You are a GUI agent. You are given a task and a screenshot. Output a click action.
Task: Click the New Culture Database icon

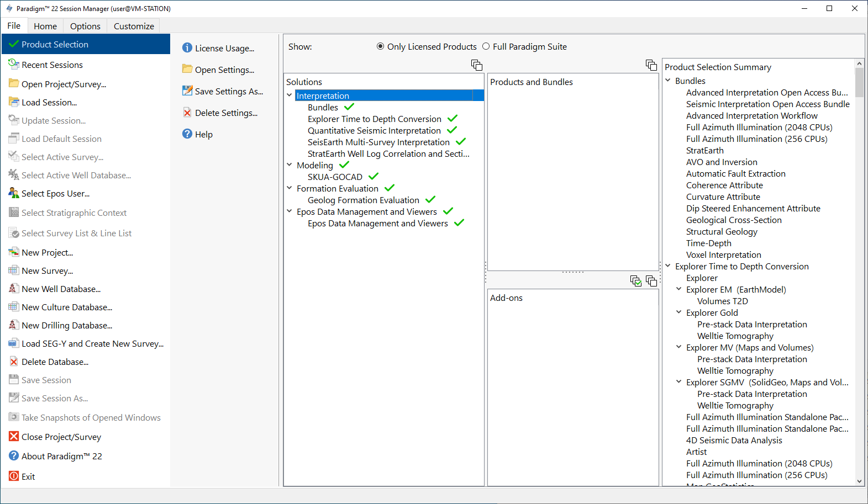pos(14,306)
